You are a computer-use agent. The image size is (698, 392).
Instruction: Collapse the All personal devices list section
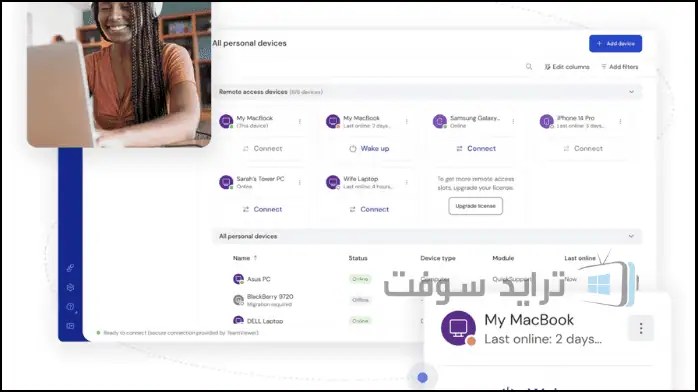(631, 236)
